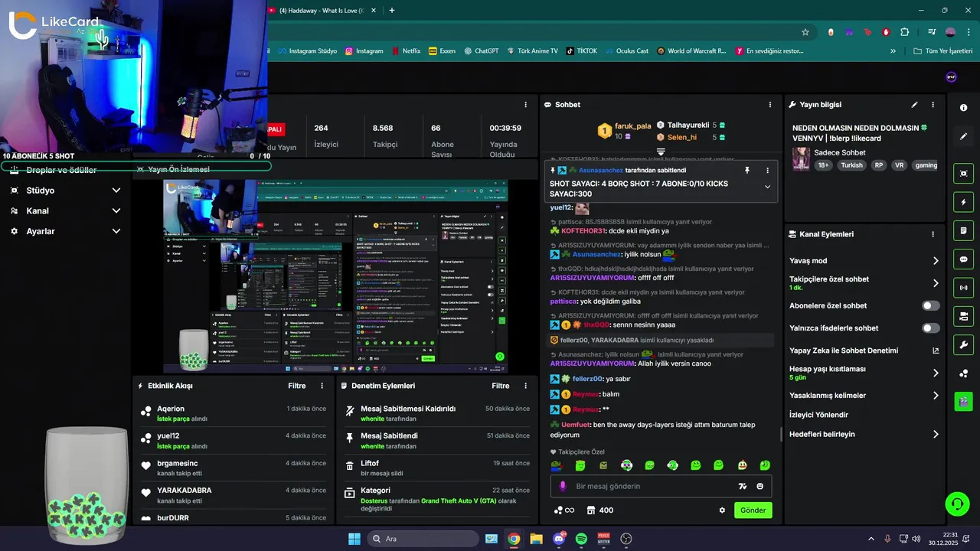Screen dimensions: 980x551
Task: Open Discord from the taskbar
Action: coord(558,539)
